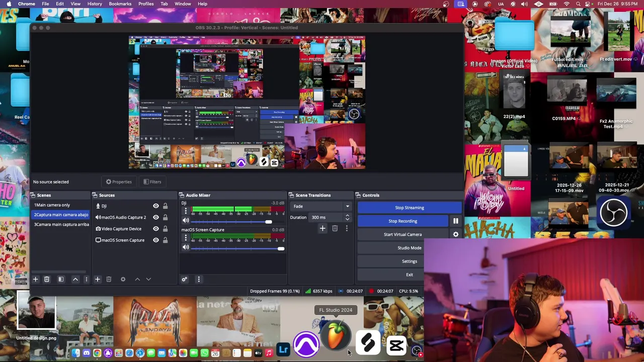The height and width of the screenshot is (362, 644).
Task: Move source down in Sources list
Action: (148, 279)
